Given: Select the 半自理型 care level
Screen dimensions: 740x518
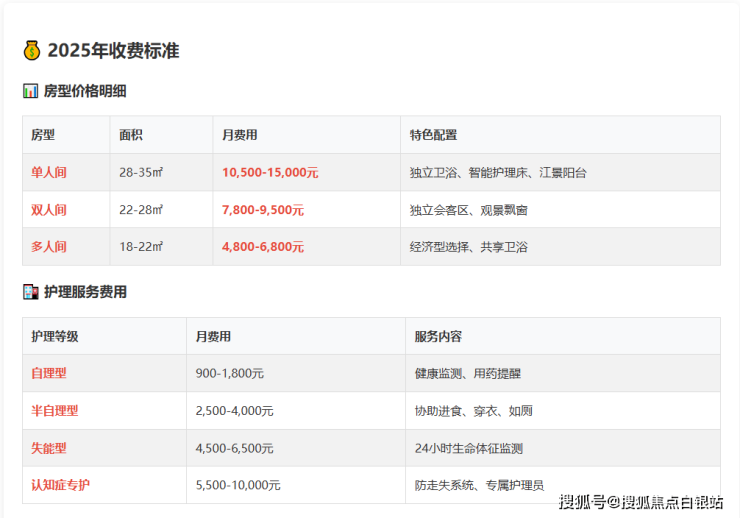Looking at the screenshot, I should point(55,410).
